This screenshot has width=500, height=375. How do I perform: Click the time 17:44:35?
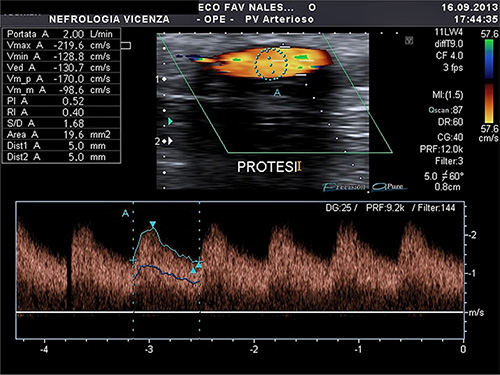(476, 19)
